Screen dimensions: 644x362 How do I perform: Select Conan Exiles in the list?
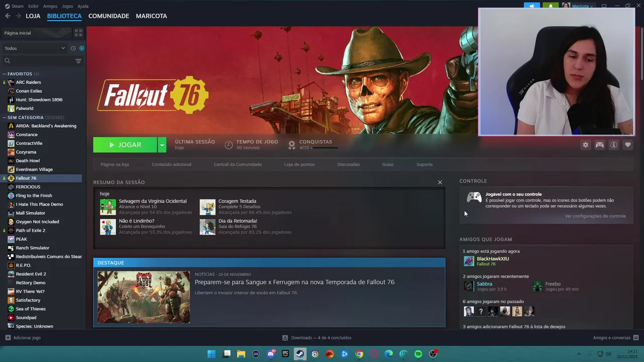click(x=29, y=91)
